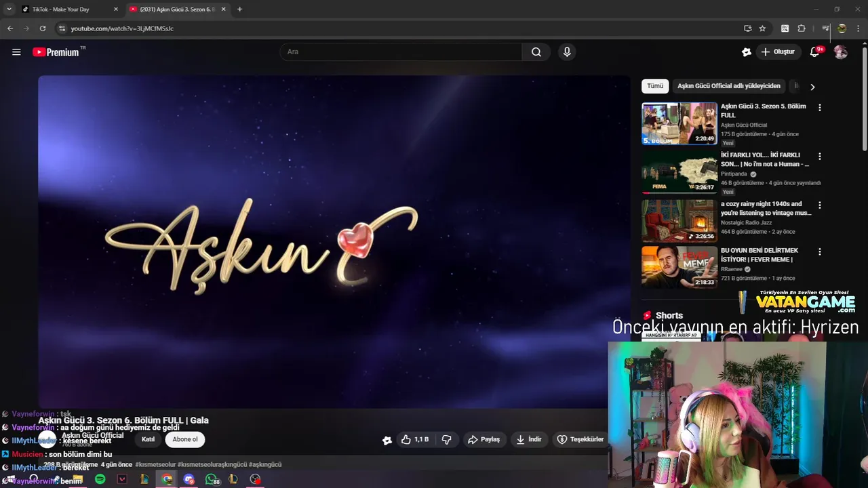Bookmark page with star icon

(762, 28)
